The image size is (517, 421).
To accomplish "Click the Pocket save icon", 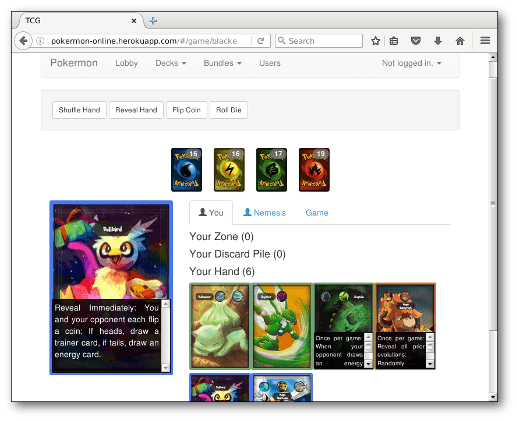I will [415, 41].
